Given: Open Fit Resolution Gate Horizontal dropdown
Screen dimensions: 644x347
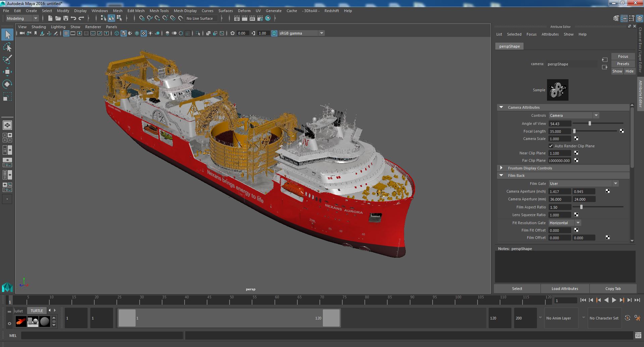Looking at the screenshot, I should (x=564, y=223).
